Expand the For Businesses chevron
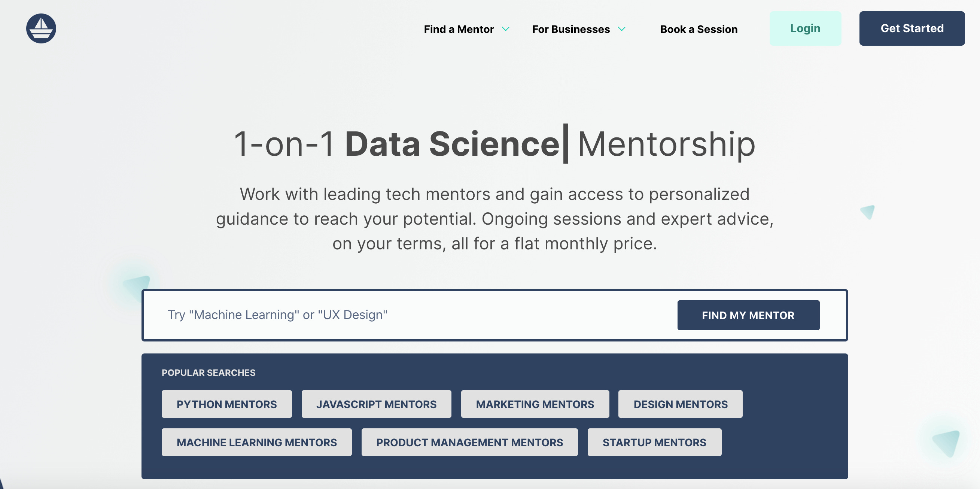The image size is (980, 489). [x=622, y=29]
